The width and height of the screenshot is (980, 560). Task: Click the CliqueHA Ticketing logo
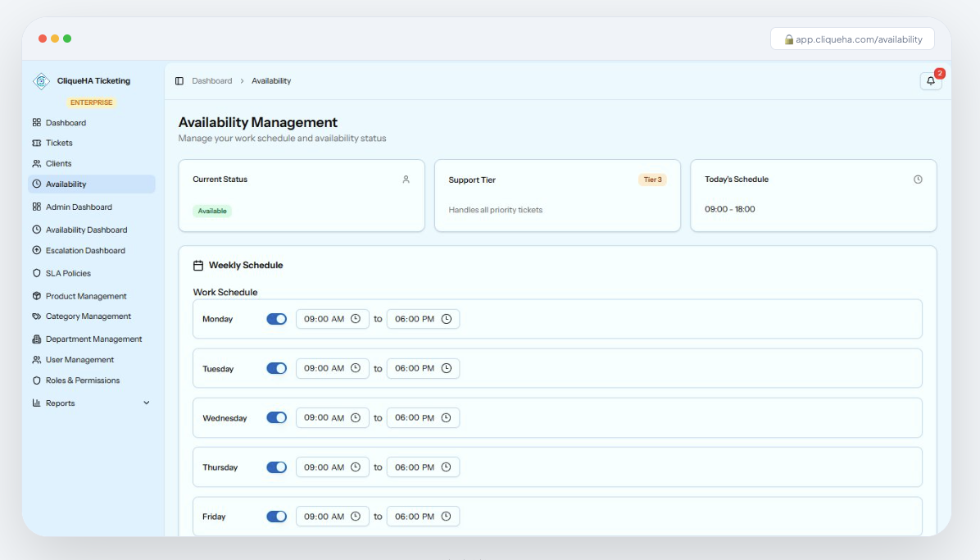point(41,81)
